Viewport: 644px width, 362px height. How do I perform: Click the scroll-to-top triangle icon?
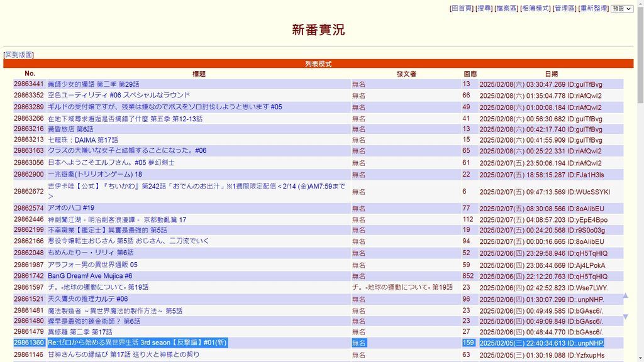tap(625, 295)
